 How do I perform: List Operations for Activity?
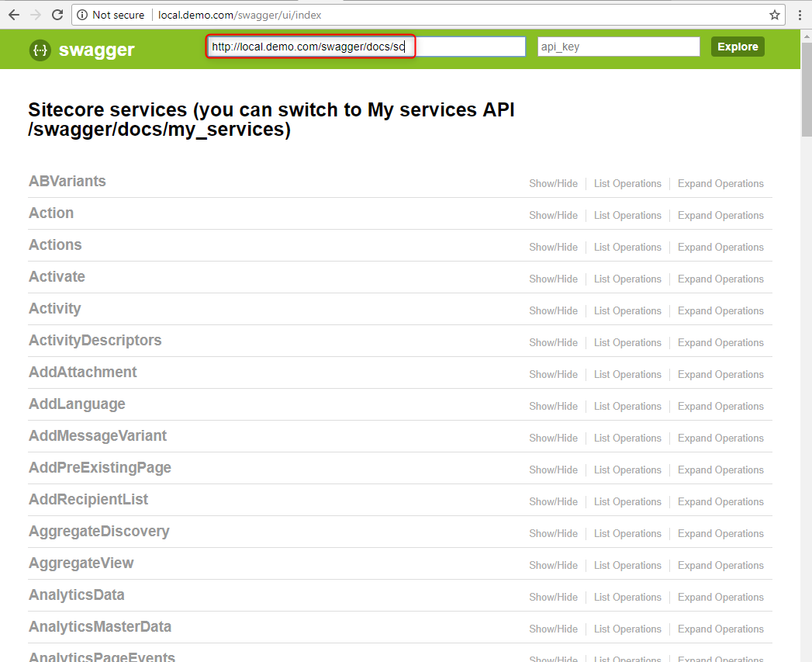pyautogui.click(x=627, y=310)
